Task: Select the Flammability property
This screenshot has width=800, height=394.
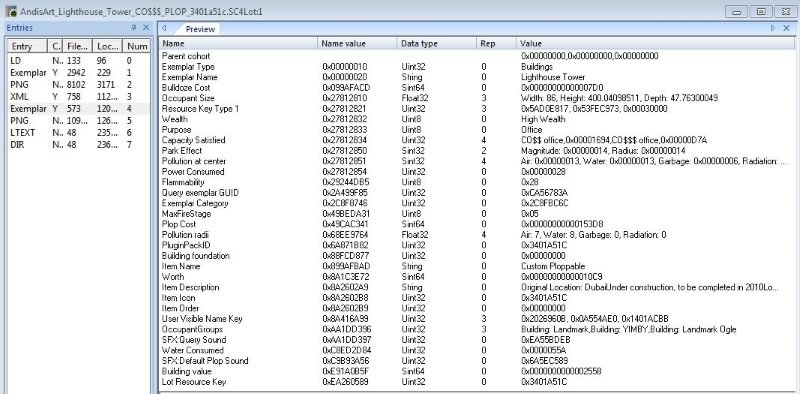Action: [x=477, y=182]
